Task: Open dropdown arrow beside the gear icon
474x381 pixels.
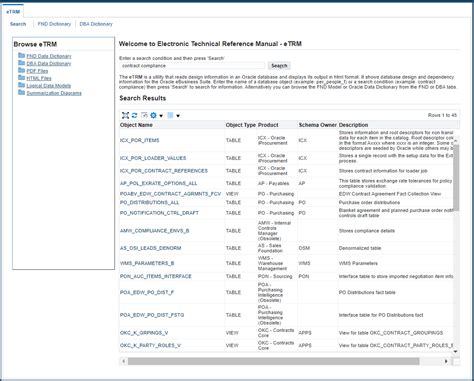Action: 161,116
